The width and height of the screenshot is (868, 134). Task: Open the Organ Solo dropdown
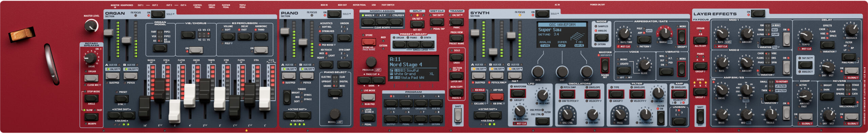[170, 14]
